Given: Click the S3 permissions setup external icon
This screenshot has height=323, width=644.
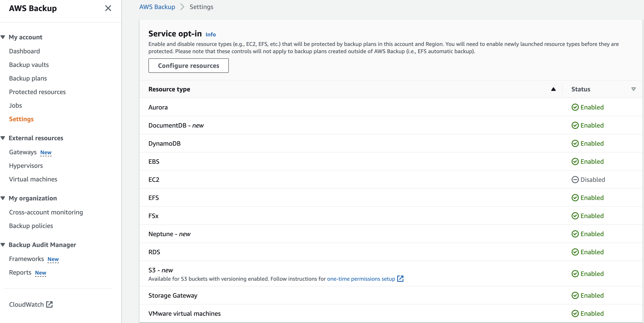Looking at the screenshot, I should pyautogui.click(x=400, y=278).
